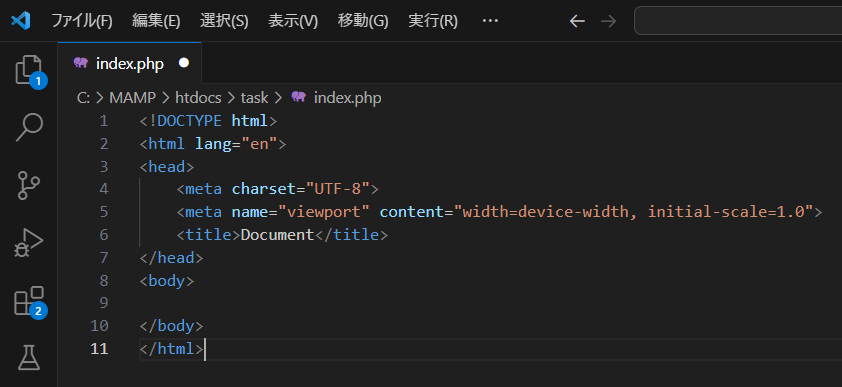Viewport: 842px width, 387px height.
Task: Click line number 6 in gutter
Action: click(x=103, y=235)
